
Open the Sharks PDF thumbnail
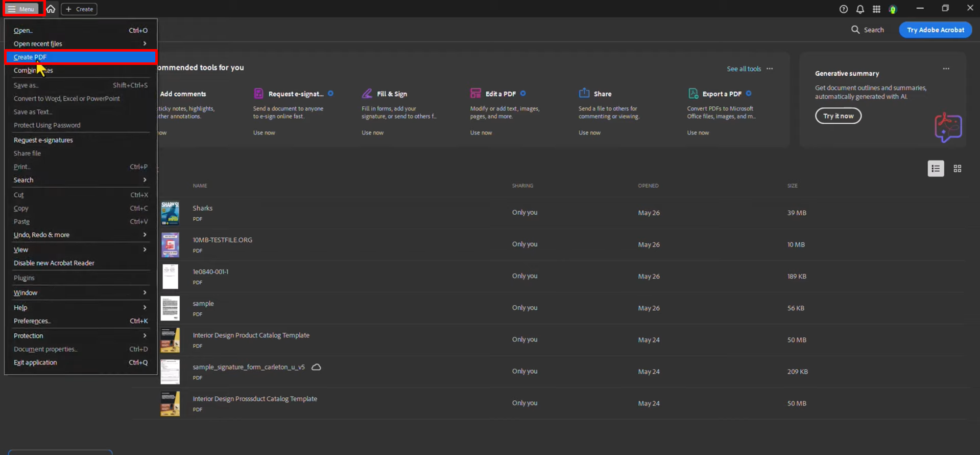point(170,213)
